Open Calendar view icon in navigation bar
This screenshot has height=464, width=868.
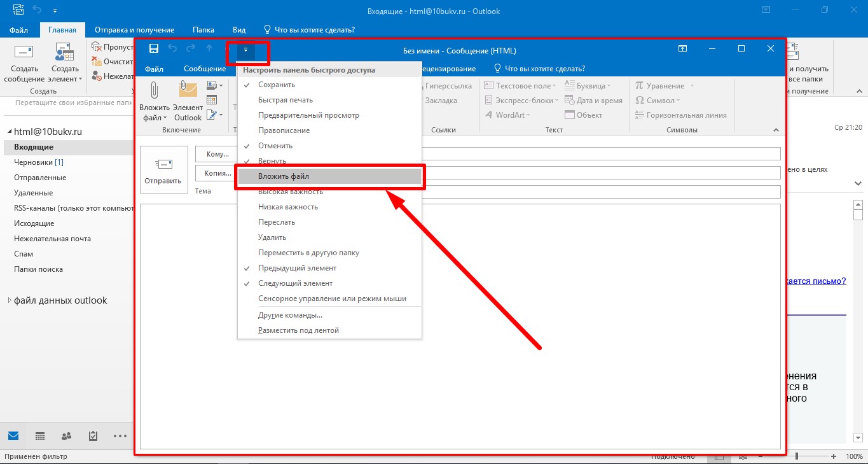click(x=40, y=436)
